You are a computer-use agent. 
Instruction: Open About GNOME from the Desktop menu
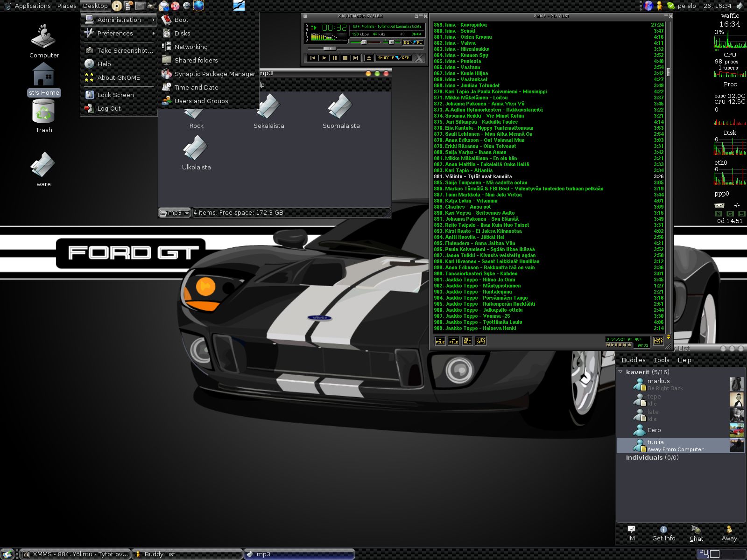coord(119,77)
